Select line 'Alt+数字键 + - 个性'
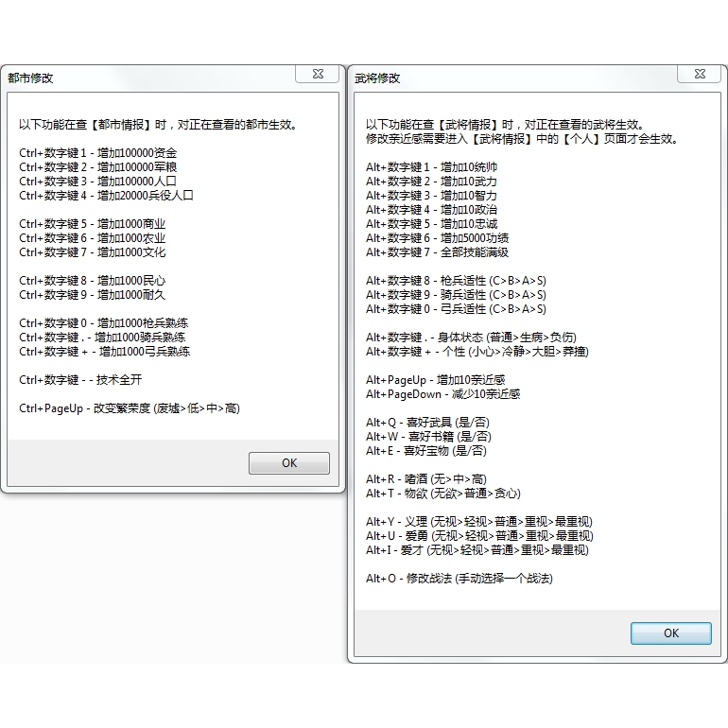This screenshot has width=728, height=728. tap(477, 352)
